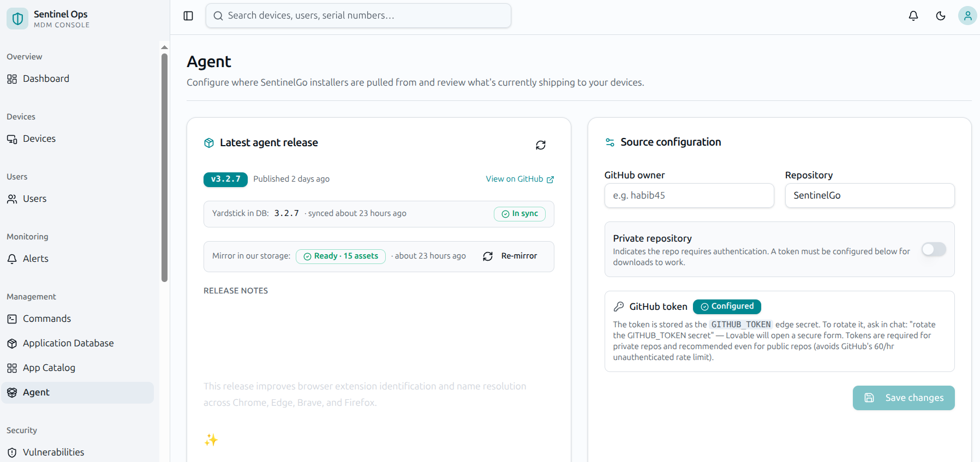This screenshot has width=980, height=462.
Task: Click the 'synced about 23 hours ago' text
Action: (x=357, y=213)
